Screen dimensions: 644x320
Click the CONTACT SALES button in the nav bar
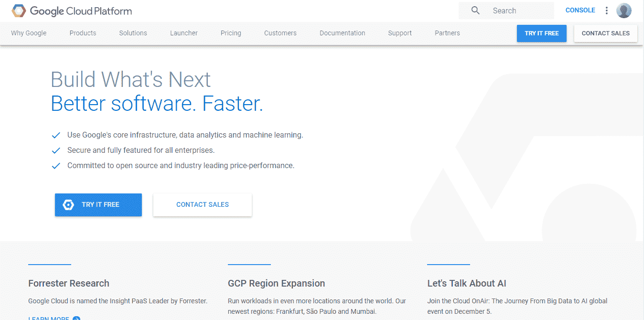pos(606,33)
